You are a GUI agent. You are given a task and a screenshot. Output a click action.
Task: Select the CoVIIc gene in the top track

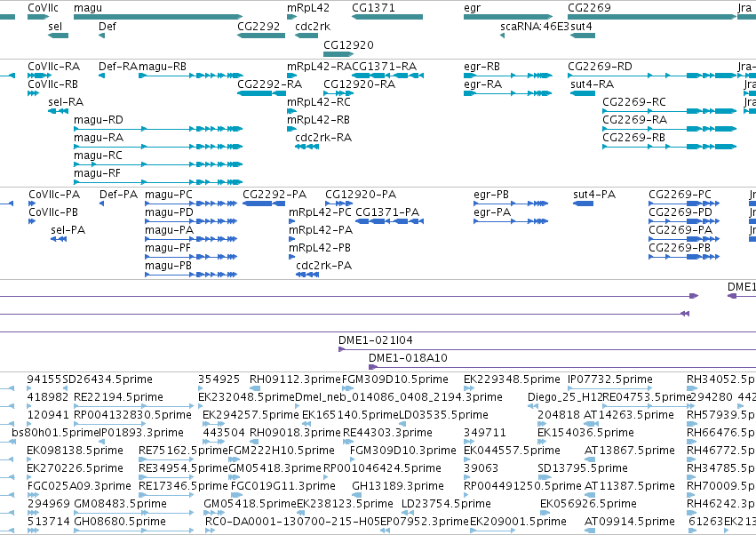point(38,17)
